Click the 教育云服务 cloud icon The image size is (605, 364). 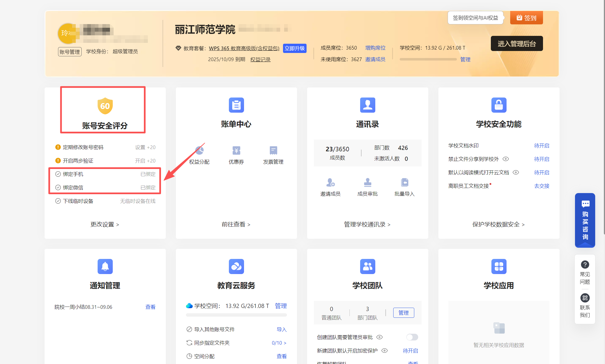coord(236,266)
